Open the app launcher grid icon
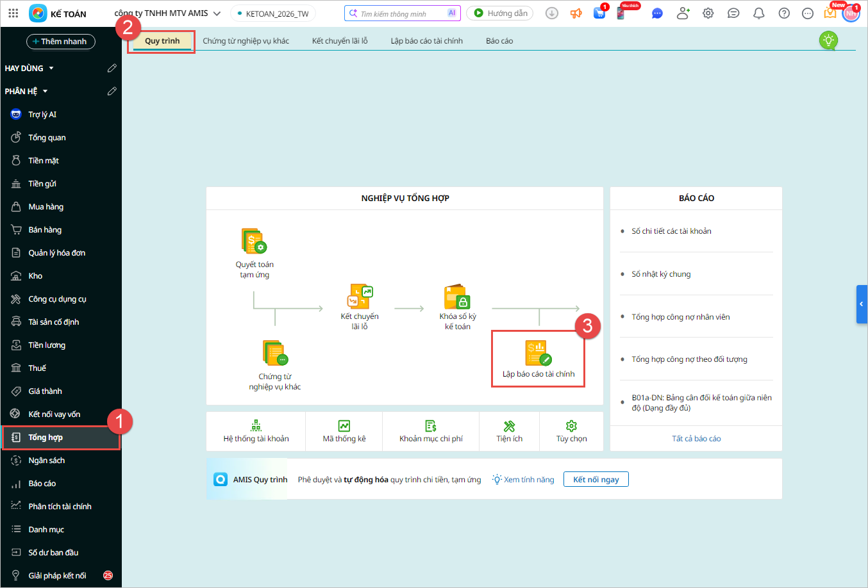 click(13, 13)
